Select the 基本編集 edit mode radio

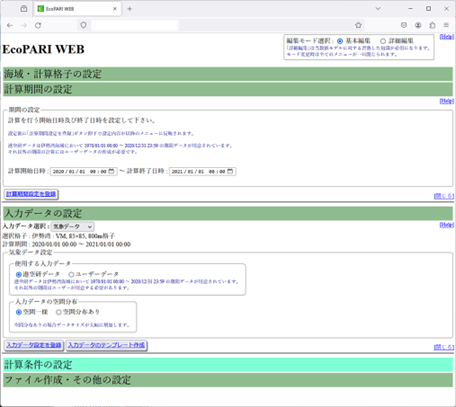pos(340,41)
